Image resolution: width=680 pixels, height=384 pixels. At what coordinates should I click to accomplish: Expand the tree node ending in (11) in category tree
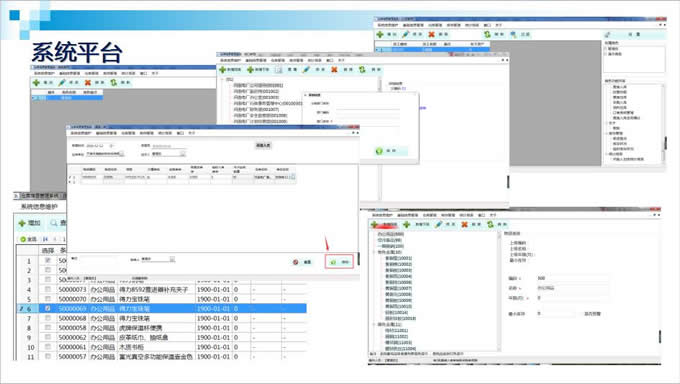pos(374,325)
